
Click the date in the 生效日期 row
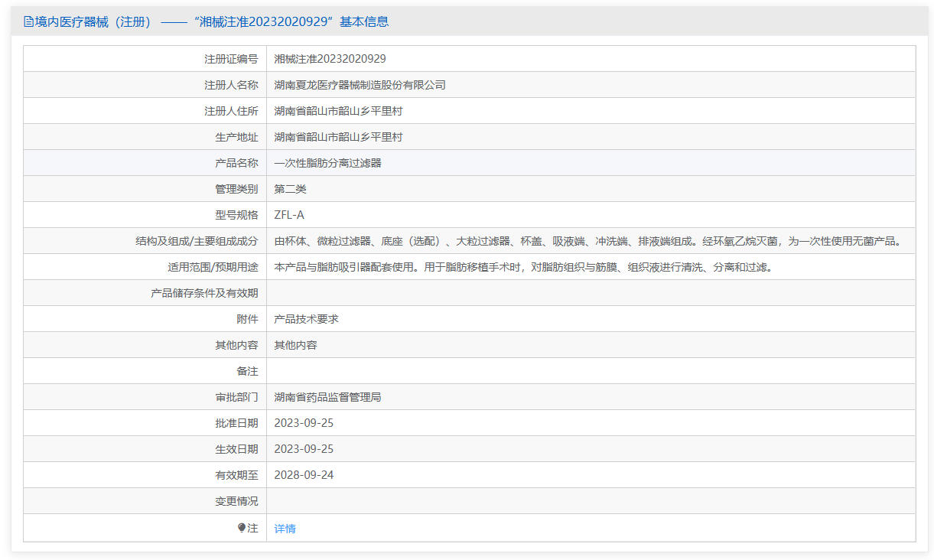pos(304,449)
